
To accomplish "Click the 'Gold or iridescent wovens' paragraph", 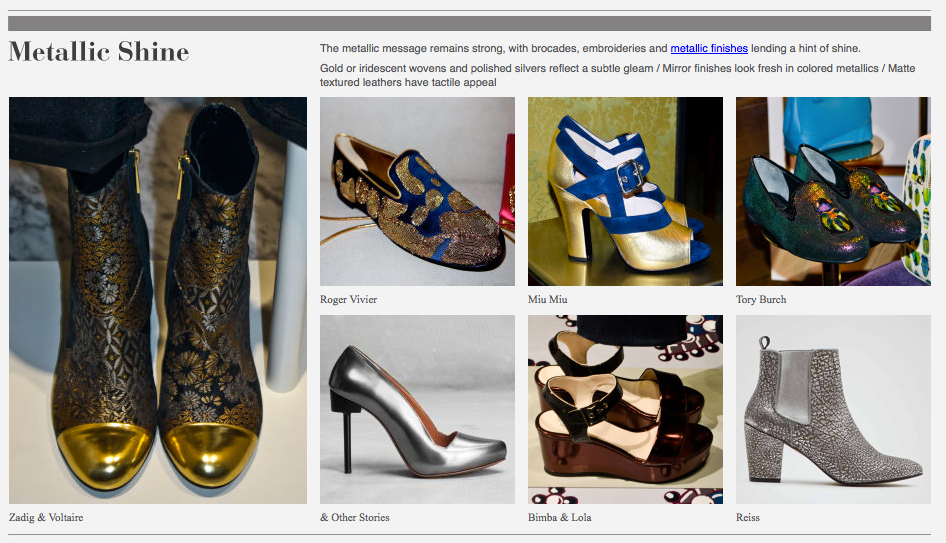I will (x=617, y=75).
